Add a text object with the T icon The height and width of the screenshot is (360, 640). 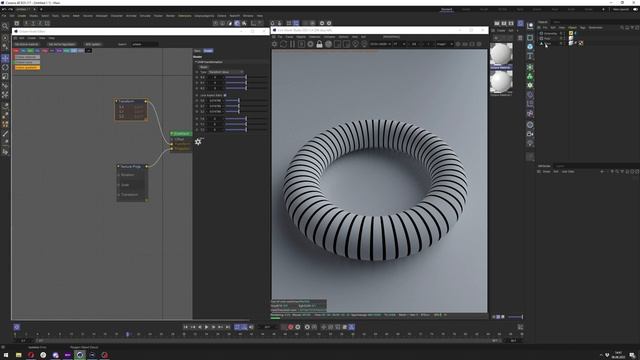pos(530,56)
